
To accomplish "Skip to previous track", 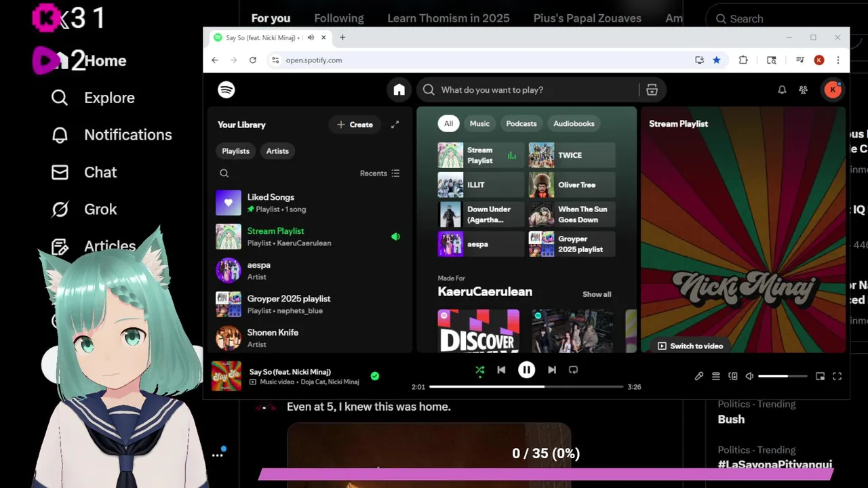I will pyautogui.click(x=501, y=370).
